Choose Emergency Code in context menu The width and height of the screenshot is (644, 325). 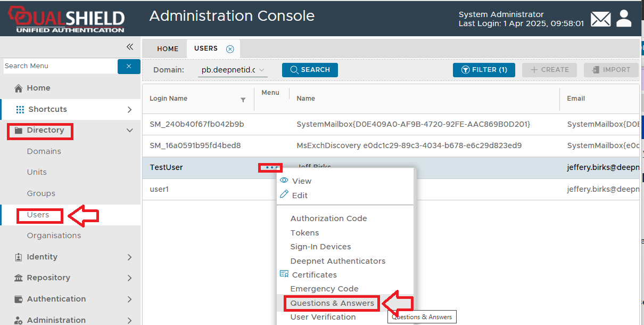tap(324, 289)
